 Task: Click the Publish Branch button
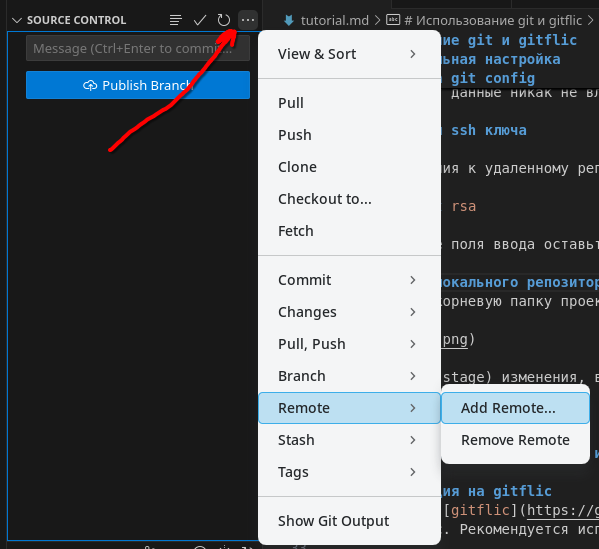pyautogui.click(x=138, y=85)
